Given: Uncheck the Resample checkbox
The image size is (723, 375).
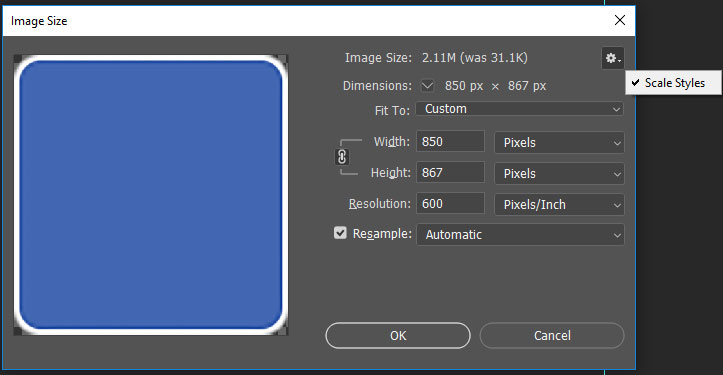Looking at the screenshot, I should point(340,233).
